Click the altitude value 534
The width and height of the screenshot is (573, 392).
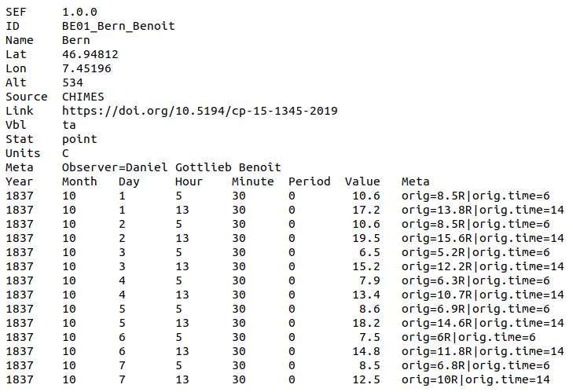[x=72, y=82]
